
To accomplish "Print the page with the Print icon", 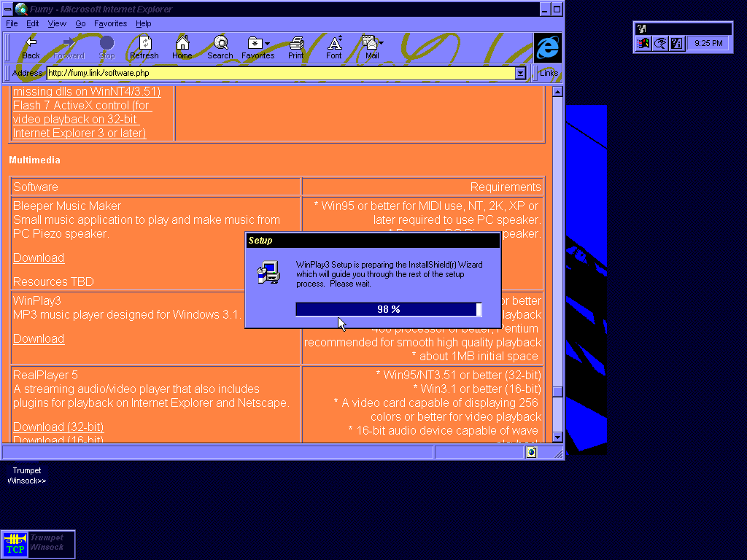I will point(296,47).
